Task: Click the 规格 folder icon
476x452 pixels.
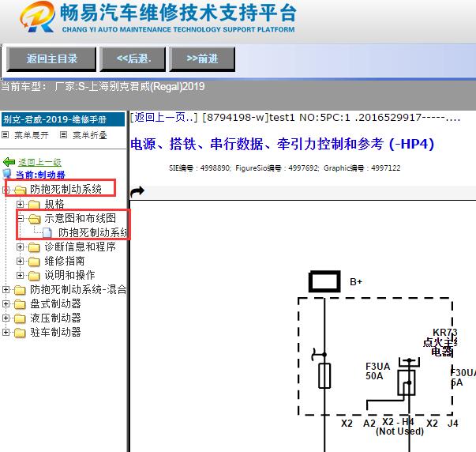Action: tap(34, 204)
